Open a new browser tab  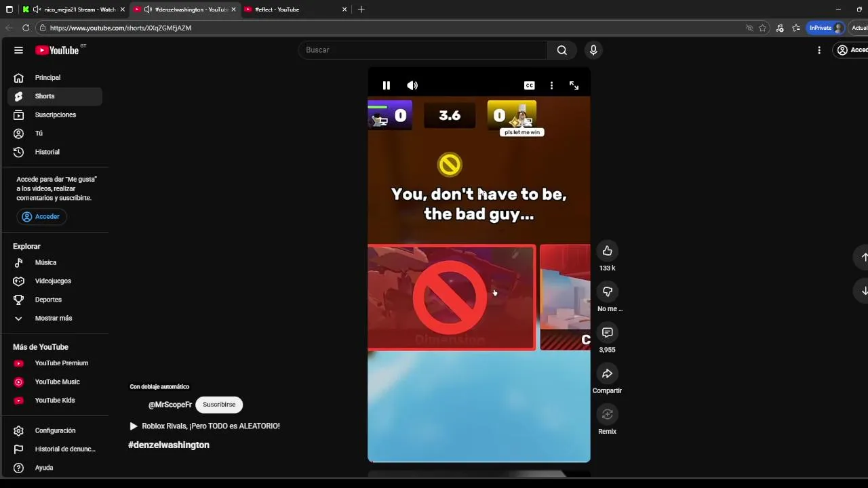[x=361, y=9]
